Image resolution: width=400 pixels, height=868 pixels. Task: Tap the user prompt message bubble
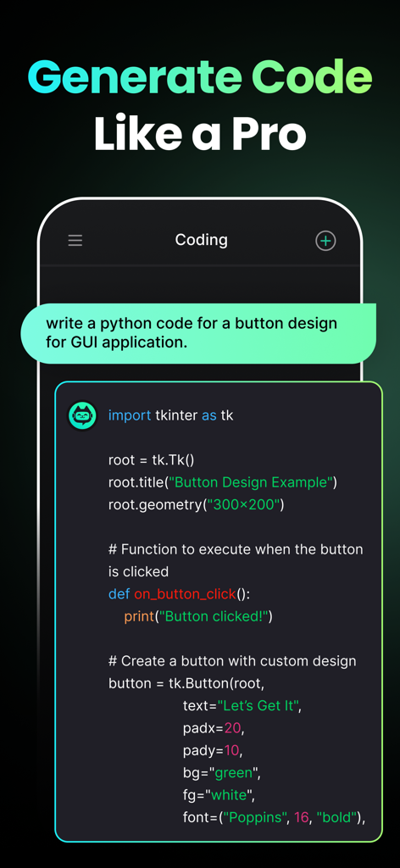pyautogui.click(x=198, y=333)
